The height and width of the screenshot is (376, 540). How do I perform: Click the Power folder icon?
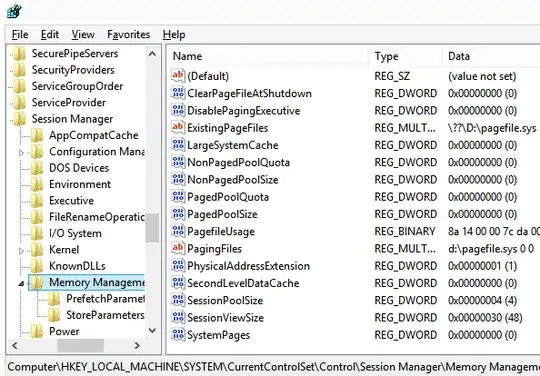[x=37, y=331]
